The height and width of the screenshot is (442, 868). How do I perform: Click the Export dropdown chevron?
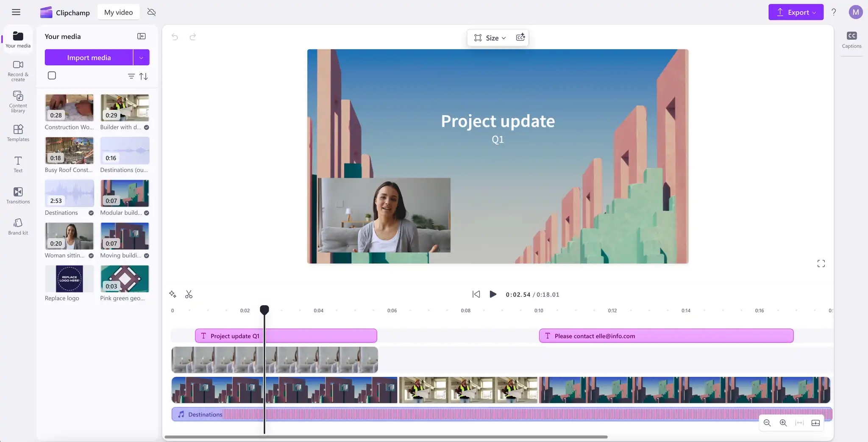pyautogui.click(x=814, y=13)
